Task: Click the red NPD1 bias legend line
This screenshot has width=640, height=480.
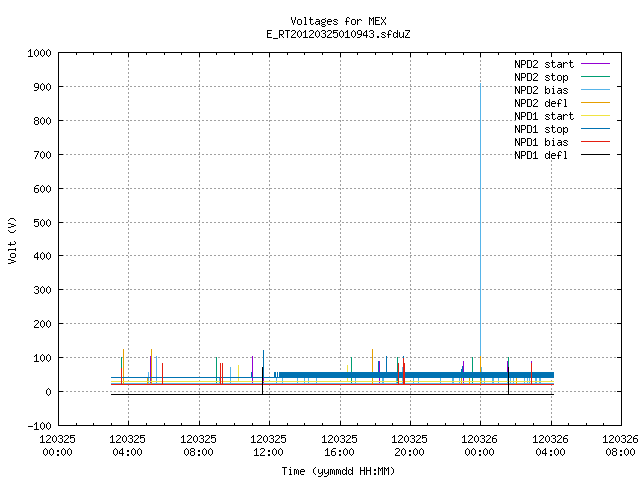Action: [595, 142]
